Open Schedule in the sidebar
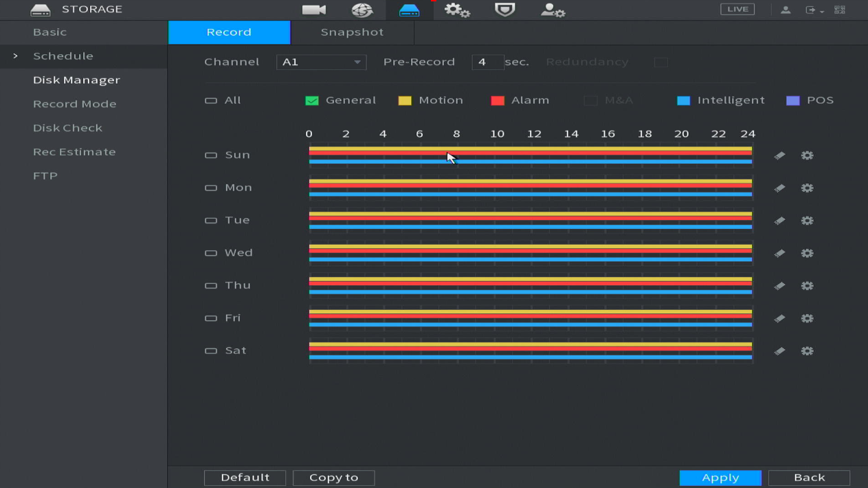The height and width of the screenshot is (488, 868). click(x=63, y=56)
